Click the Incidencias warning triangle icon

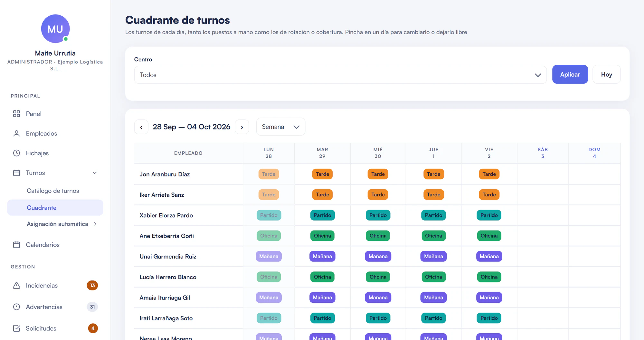coord(16,285)
